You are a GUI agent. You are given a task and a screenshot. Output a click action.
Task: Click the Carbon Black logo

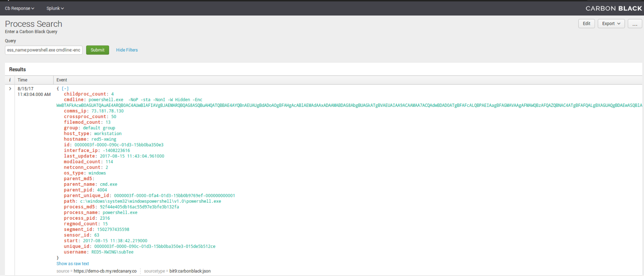[x=613, y=8]
